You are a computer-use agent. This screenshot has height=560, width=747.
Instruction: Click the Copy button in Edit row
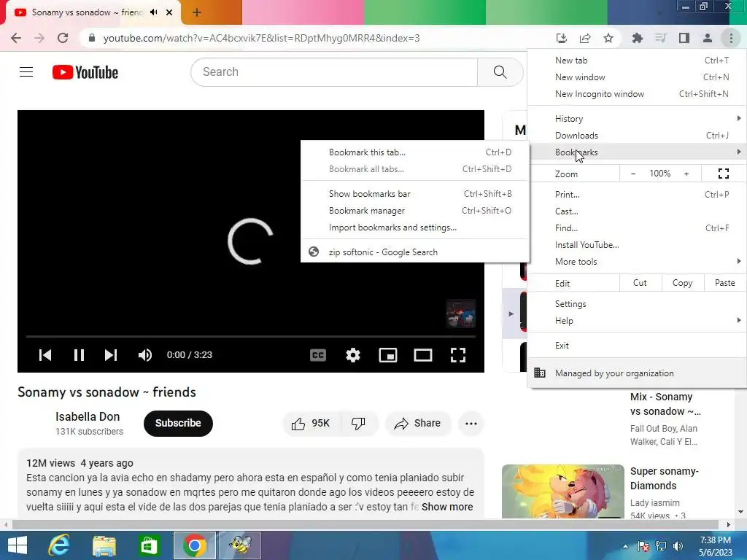tap(682, 283)
